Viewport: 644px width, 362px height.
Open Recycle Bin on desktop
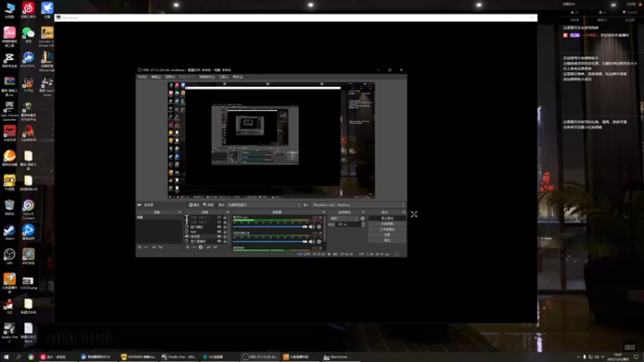tap(9, 208)
